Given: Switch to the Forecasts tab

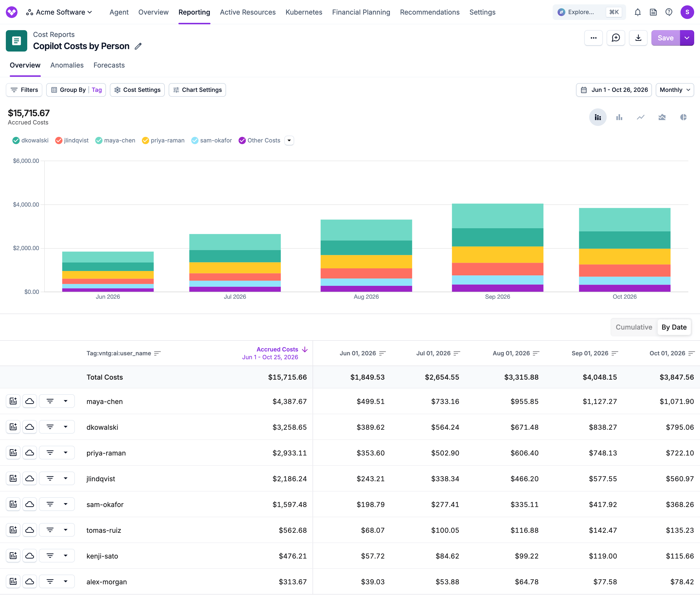Looking at the screenshot, I should coord(109,65).
